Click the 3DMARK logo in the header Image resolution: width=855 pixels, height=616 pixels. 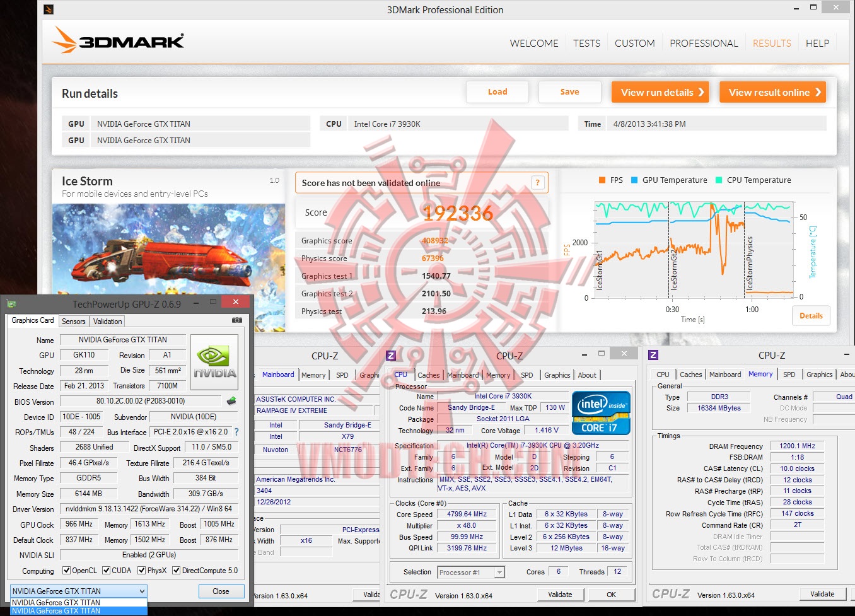pyautogui.click(x=119, y=40)
